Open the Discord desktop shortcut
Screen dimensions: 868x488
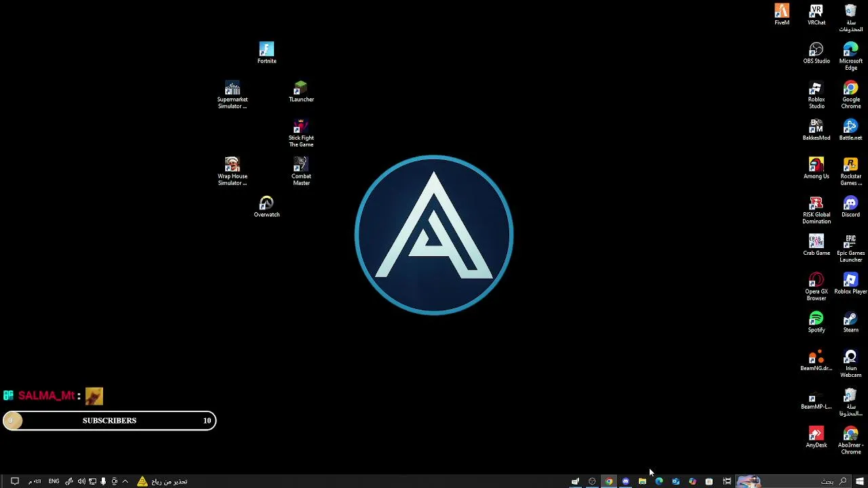[x=850, y=207]
